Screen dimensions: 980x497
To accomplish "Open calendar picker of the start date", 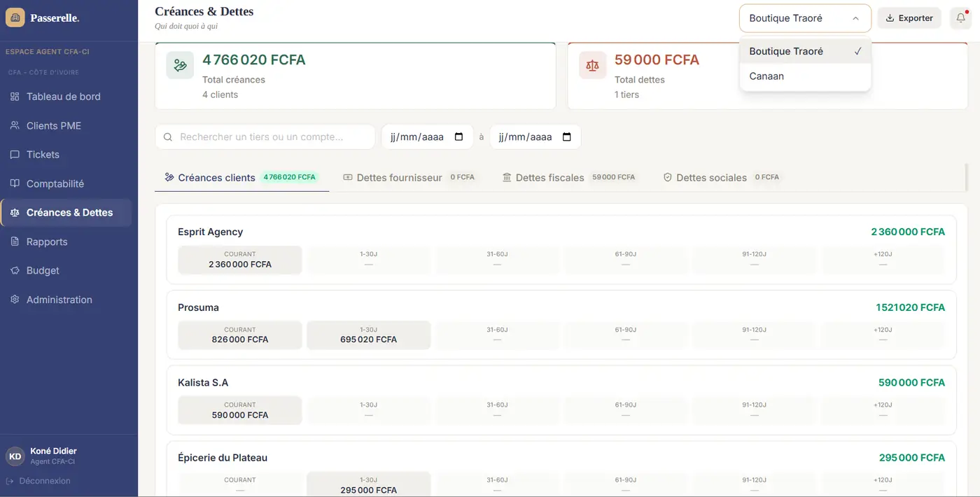I will click(459, 137).
